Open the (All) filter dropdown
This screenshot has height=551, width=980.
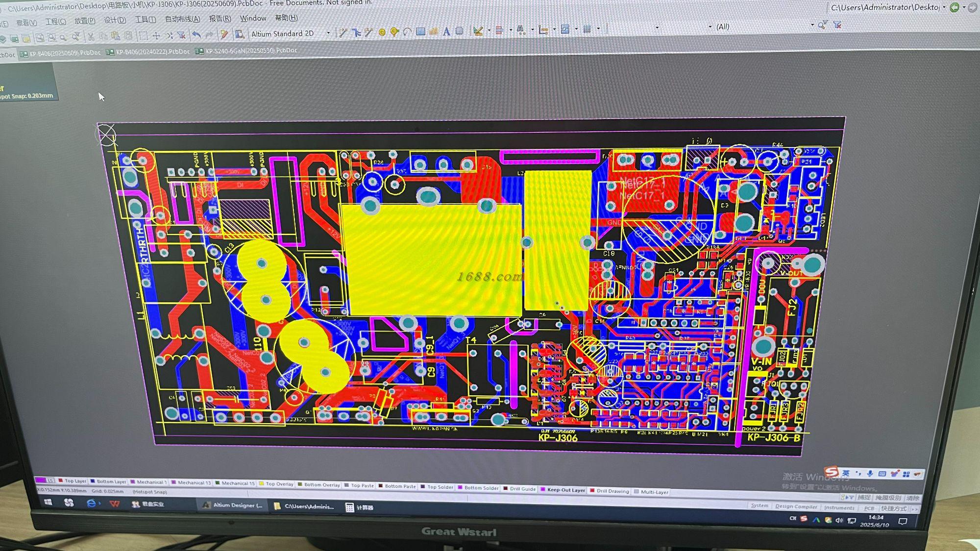812,25
